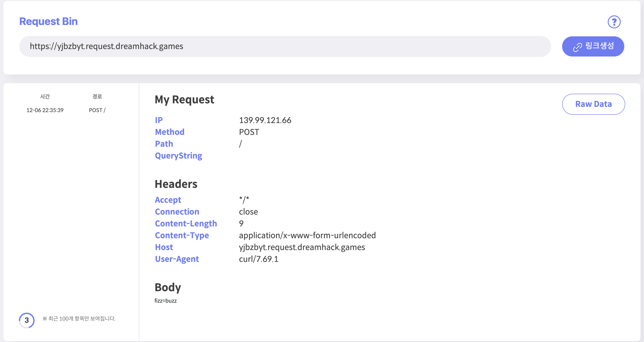Click the Accept header label
Image resolution: width=644 pixels, height=342 pixels.
[x=168, y=200]
